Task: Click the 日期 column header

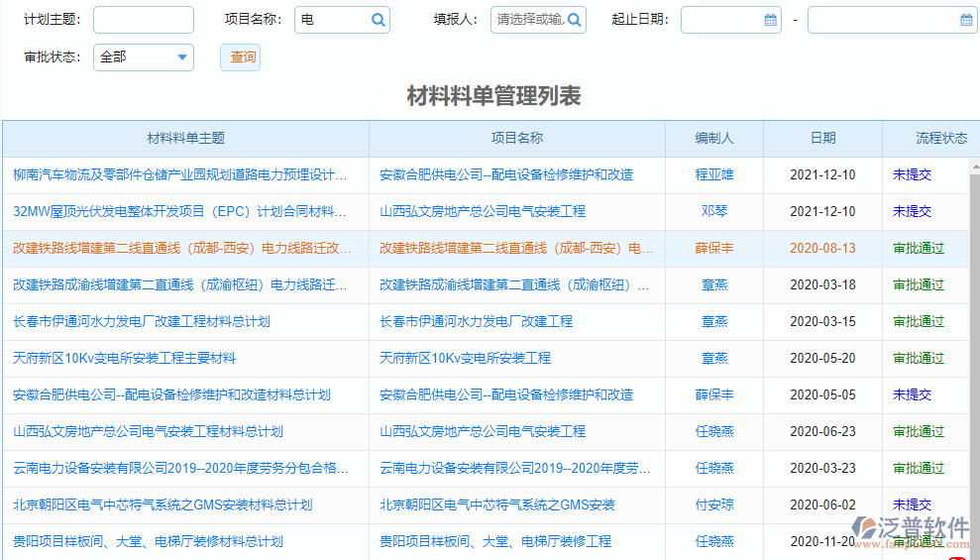Action: tap(822, 139)
